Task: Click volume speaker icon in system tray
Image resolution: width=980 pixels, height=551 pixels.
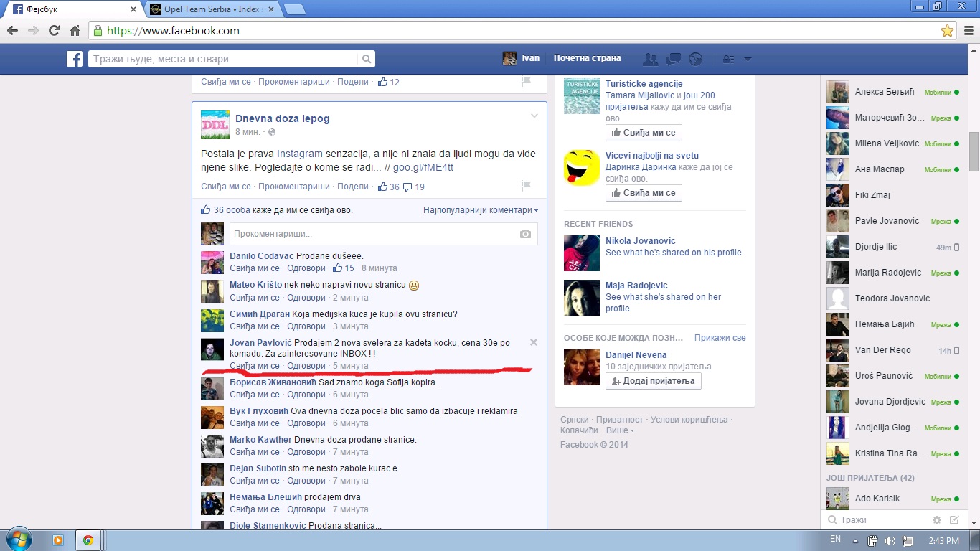Action: (x=890, y=541)
